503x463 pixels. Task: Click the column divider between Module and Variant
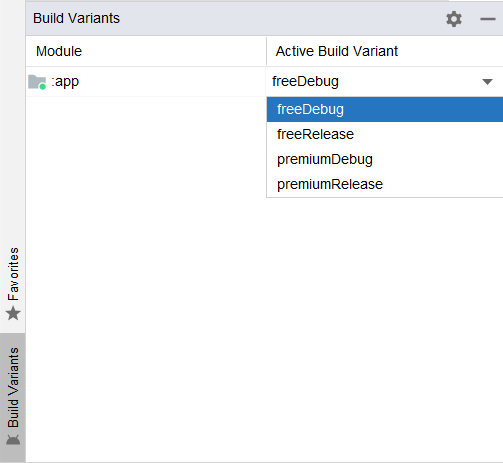tap(266, 51)
